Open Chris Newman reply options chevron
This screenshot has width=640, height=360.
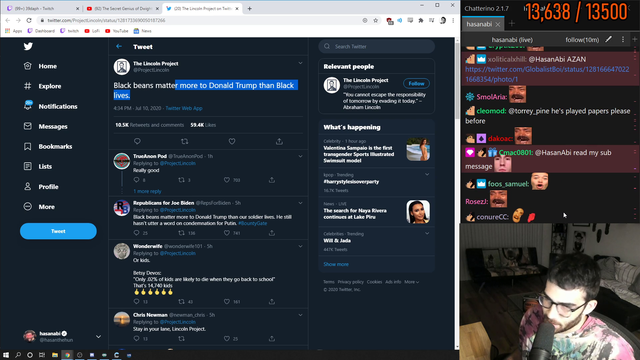coord(300,315)
